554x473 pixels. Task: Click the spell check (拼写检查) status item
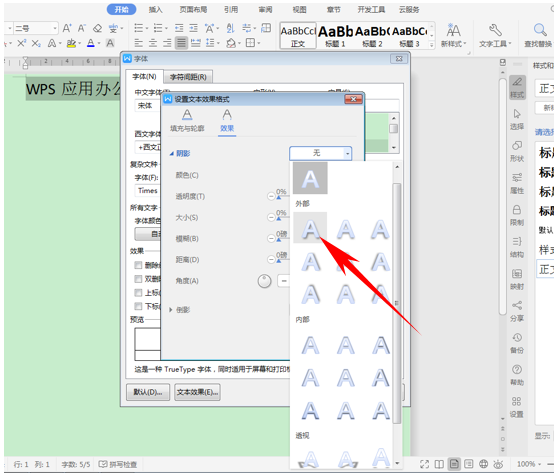[118, 464]
